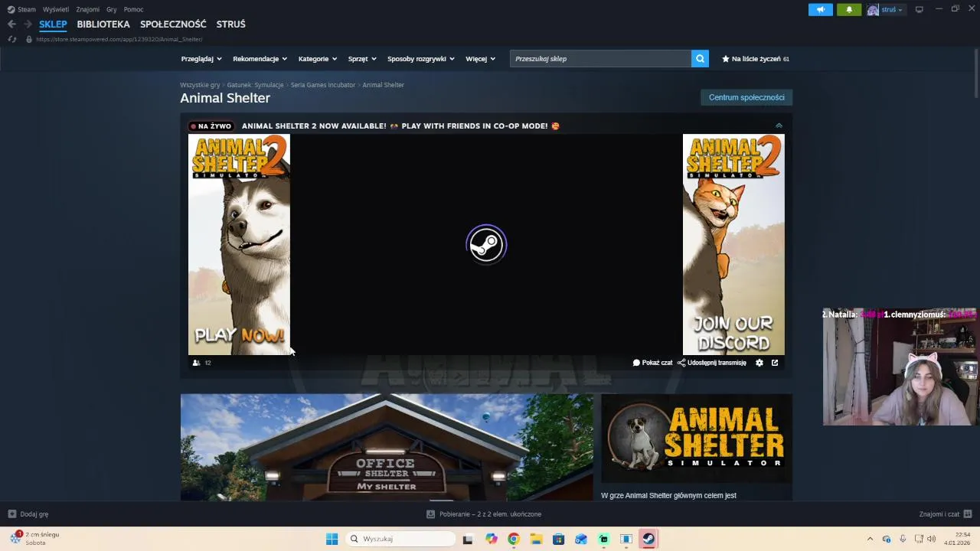Open the Pomoc menu

point(133,10)
